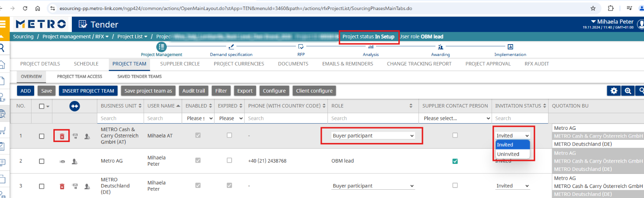The height and width of the screenshot is (198, 644).
Task: Select row 1 checkbox for Mihaela AT
Action: click(x=42, y=136)
